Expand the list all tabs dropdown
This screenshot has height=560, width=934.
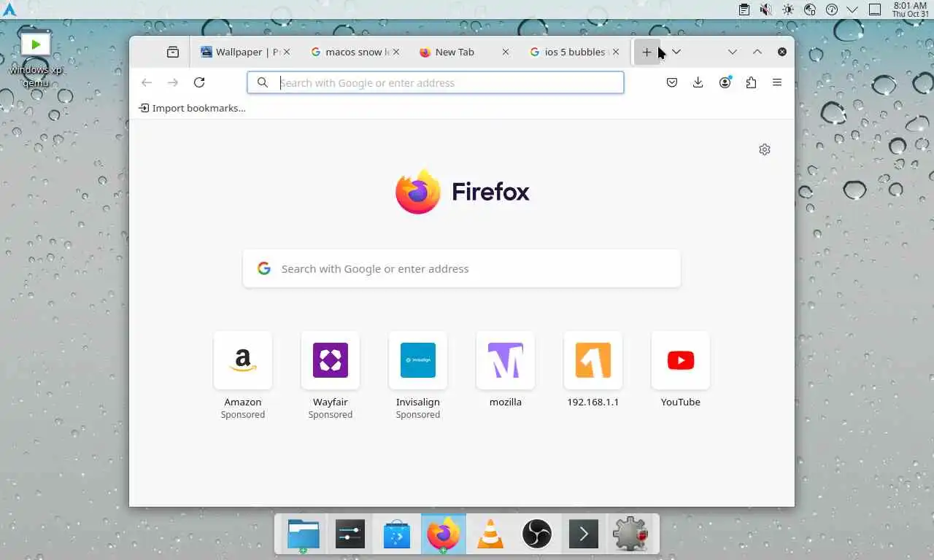tap(676, 52)
